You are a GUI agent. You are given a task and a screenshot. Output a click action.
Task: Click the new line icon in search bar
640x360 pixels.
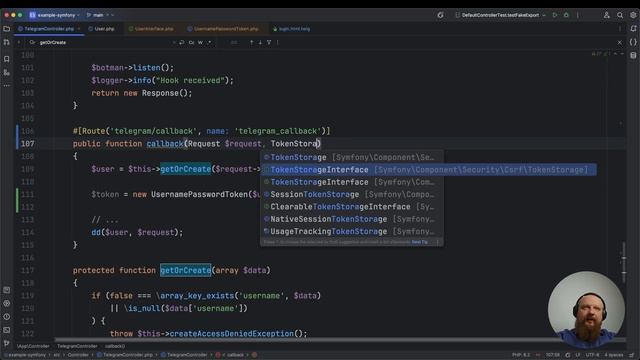click(x=182, y=42)
